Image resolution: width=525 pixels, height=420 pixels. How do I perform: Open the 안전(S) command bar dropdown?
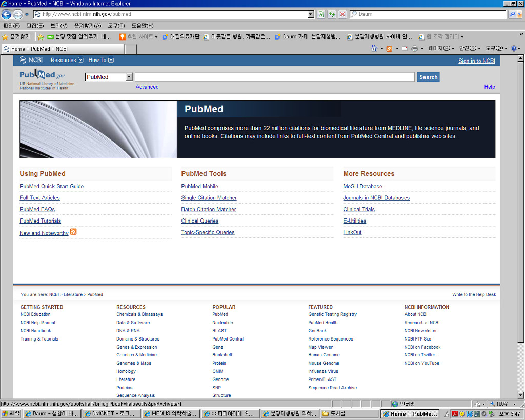click(x=470, y=49)
